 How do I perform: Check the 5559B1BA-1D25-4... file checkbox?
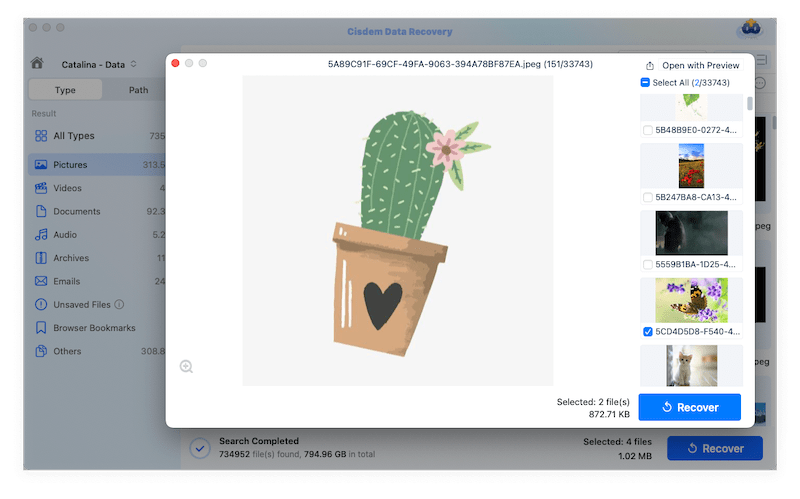pyautogui.click(x=647, y=264)
